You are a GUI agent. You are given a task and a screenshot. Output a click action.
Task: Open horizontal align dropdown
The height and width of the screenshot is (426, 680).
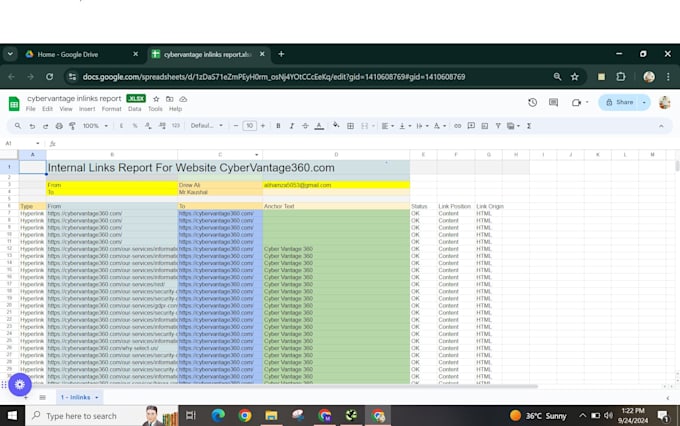388,126
